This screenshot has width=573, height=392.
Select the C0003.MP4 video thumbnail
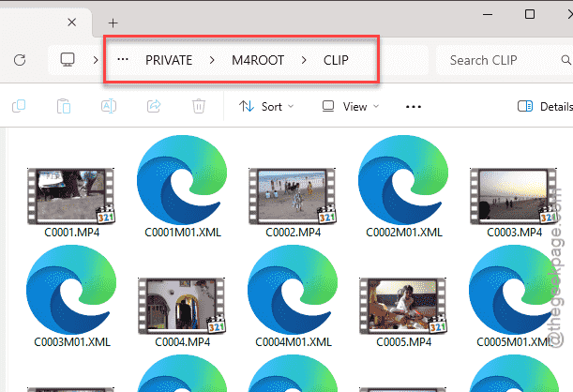514,196
